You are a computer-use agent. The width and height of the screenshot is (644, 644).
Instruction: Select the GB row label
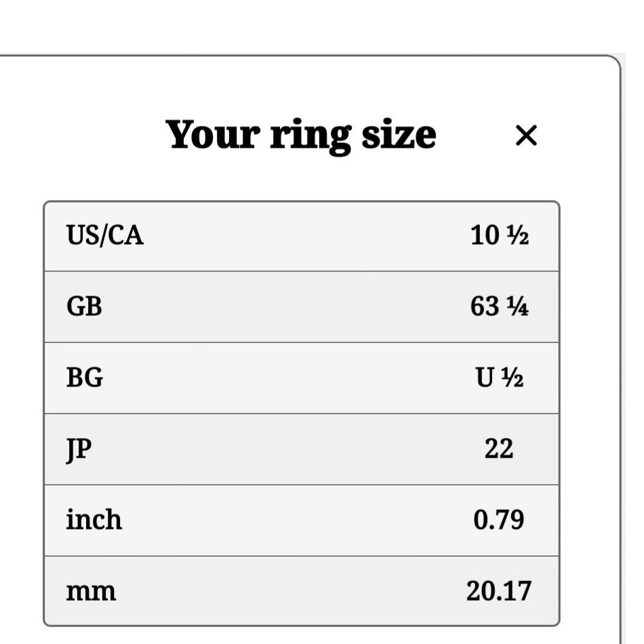pos(84,306)
